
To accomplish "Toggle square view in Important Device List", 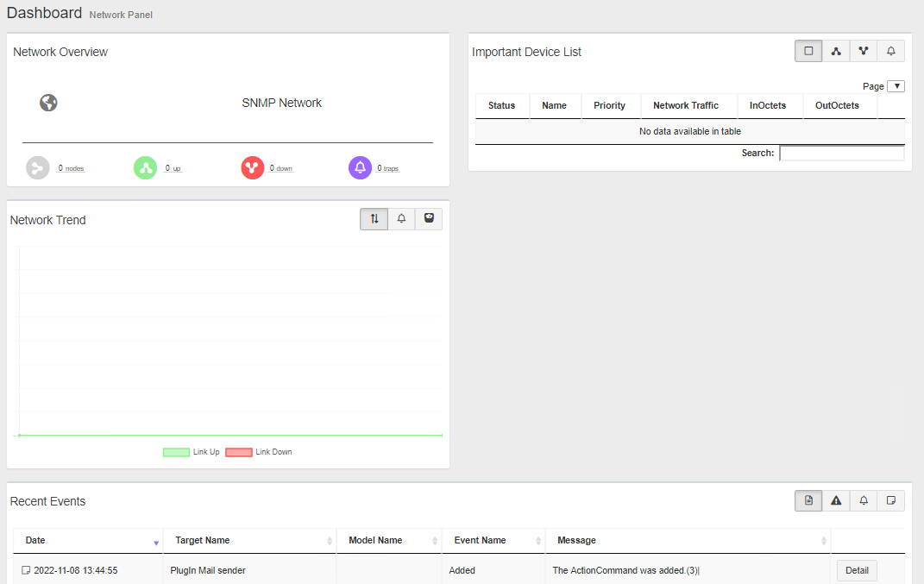I will [x=808, y=51].
